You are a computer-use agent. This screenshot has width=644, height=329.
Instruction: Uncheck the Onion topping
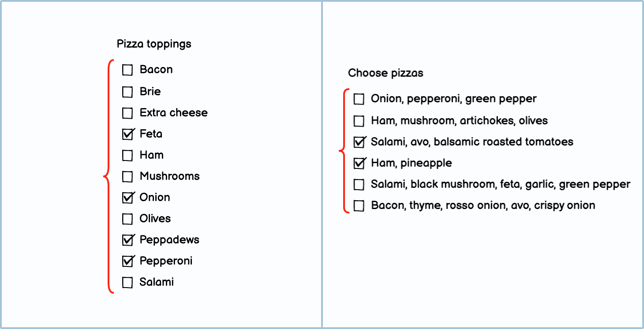(127, 198)
